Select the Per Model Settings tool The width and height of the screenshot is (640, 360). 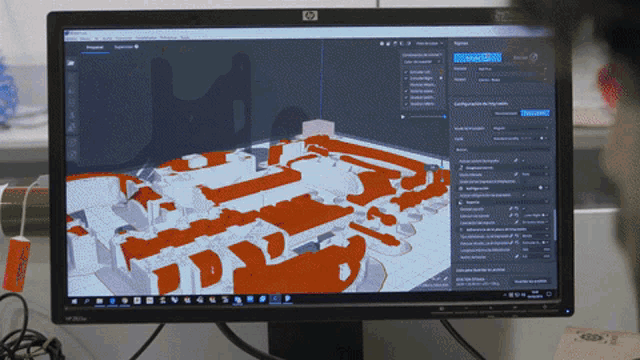tap(72, 128)
